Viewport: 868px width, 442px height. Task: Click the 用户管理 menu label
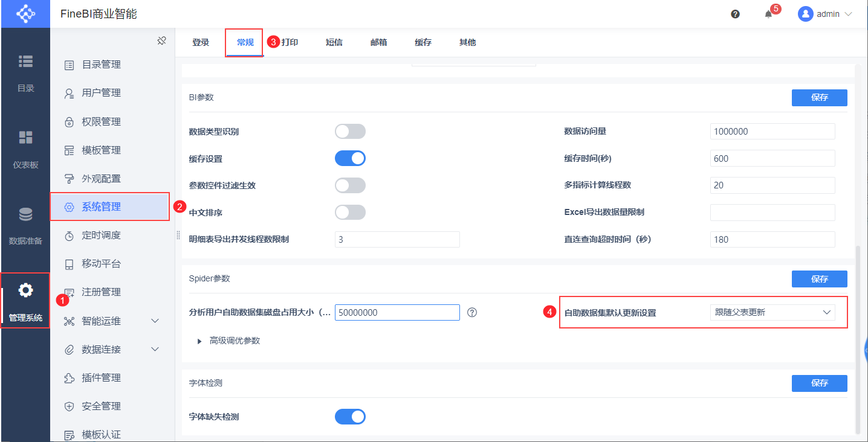point(102,93)
